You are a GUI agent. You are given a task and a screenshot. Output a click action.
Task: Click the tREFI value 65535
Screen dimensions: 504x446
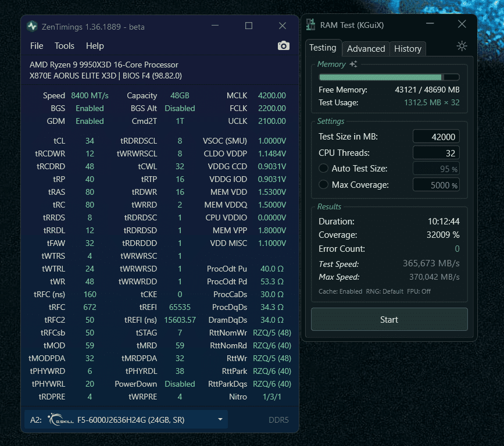click(180, 307)
